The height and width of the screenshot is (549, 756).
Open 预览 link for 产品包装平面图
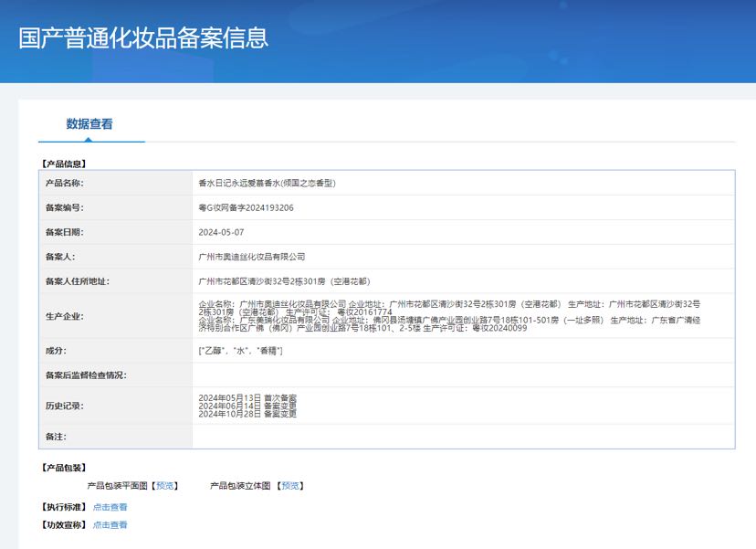tap(164, 486)
